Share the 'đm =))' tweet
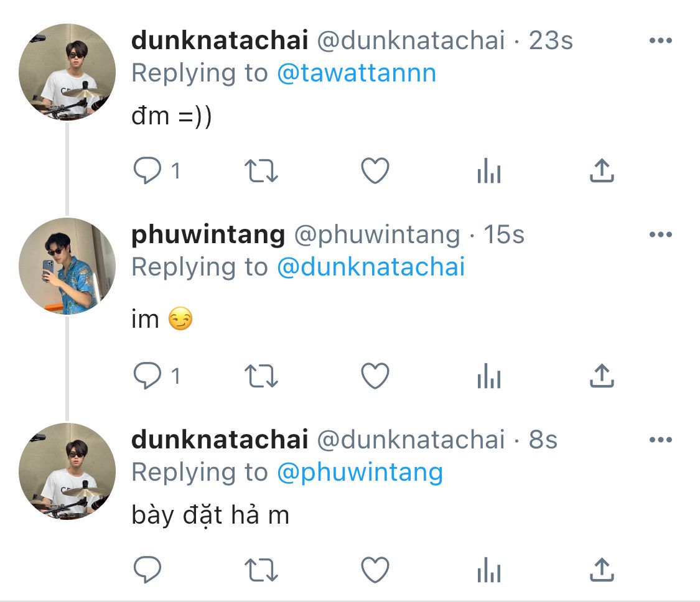700x602 pixels. point(601,171)
